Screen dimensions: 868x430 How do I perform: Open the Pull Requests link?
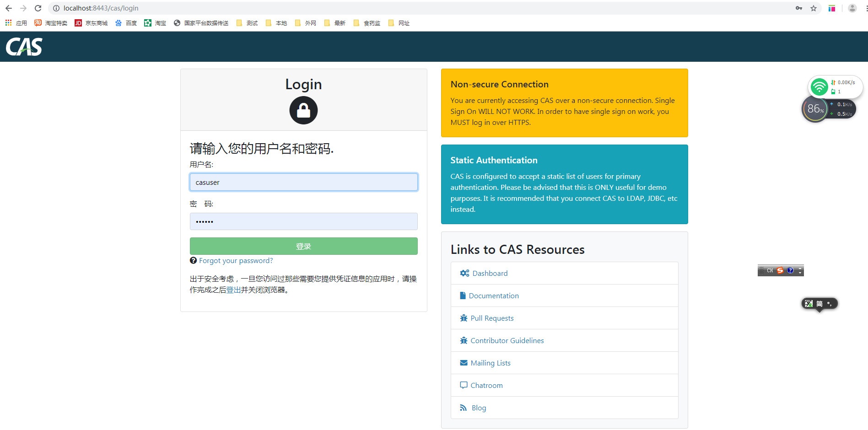coord(492,318)
